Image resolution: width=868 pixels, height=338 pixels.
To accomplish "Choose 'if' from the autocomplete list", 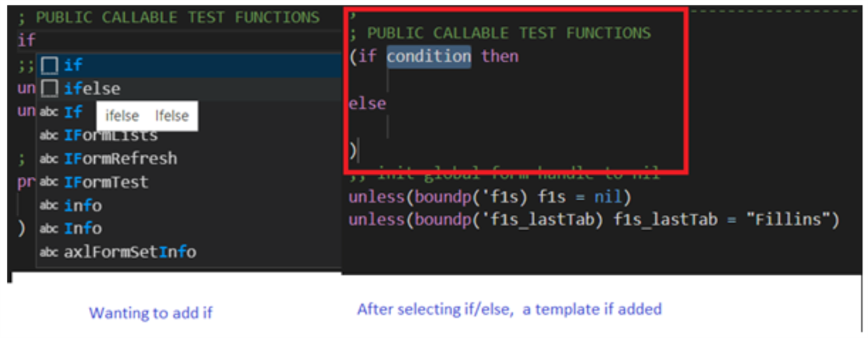I will pyautogui.click(x=189, y=65).
